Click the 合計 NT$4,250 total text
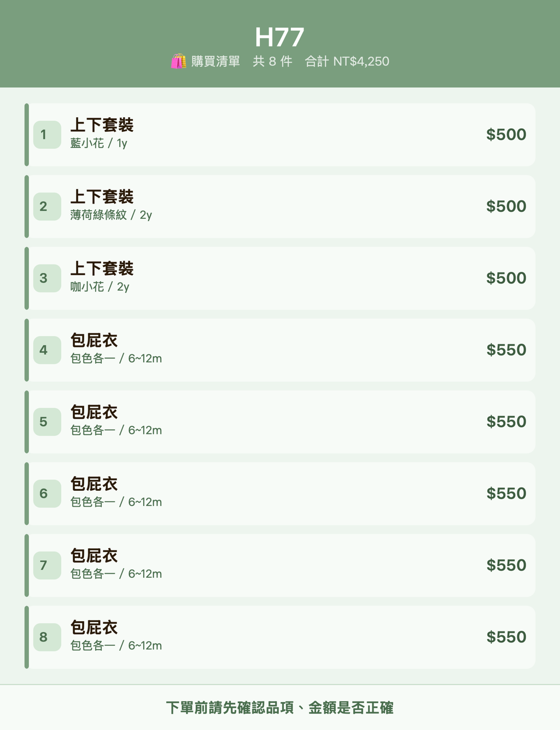 [x=347, y=61]
